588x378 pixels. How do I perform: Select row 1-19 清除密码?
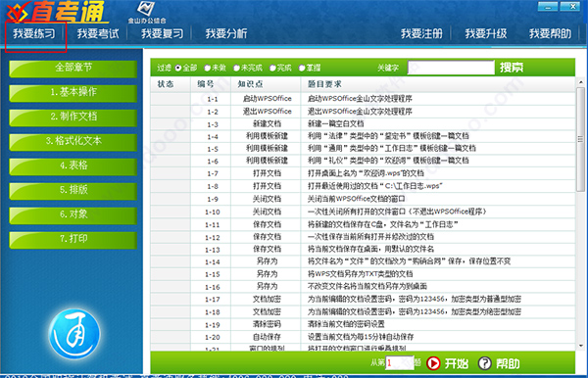[363, 324]
